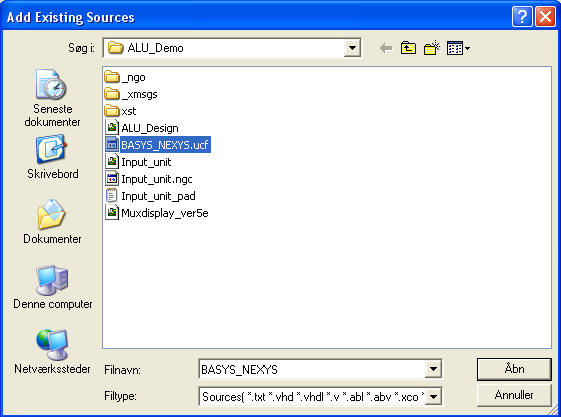Screen dimensions: 561x417
Task: Expand the Filtype sources dropdown
Action: [433, 397]
